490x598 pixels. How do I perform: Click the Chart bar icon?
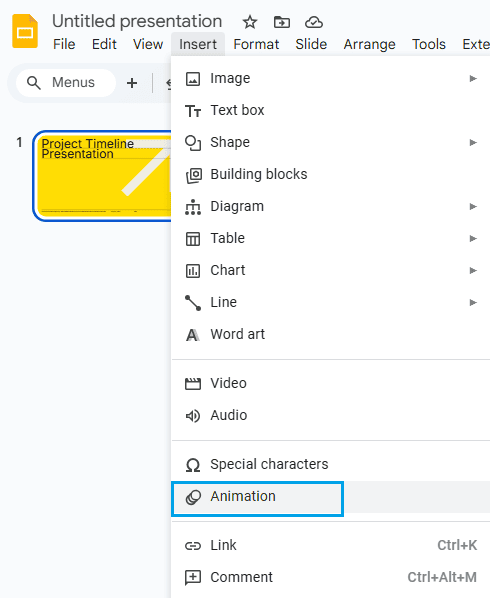193,271
